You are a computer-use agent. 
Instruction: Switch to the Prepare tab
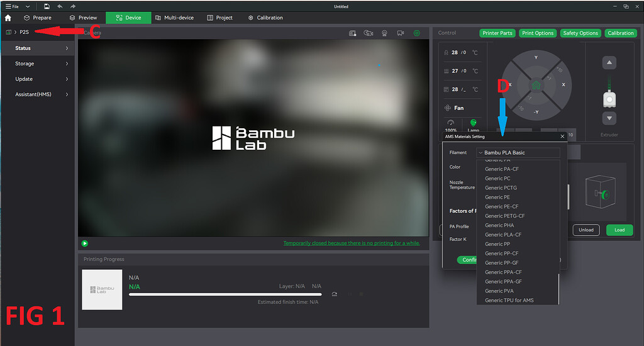(x=38, y=18)
